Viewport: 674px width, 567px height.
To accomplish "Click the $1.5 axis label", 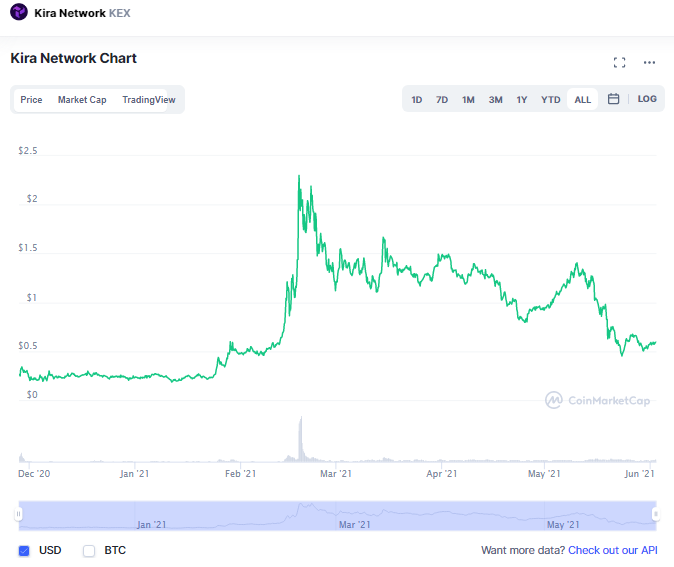I will coord(28,248).
